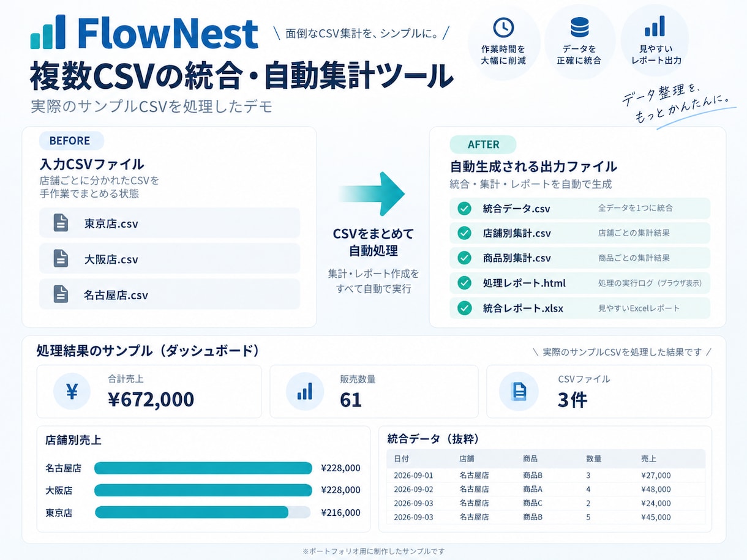Click the bar chart icon in 販売数量 card
The width and height of the screenshot is (747, 560).
tap(304, 391)
